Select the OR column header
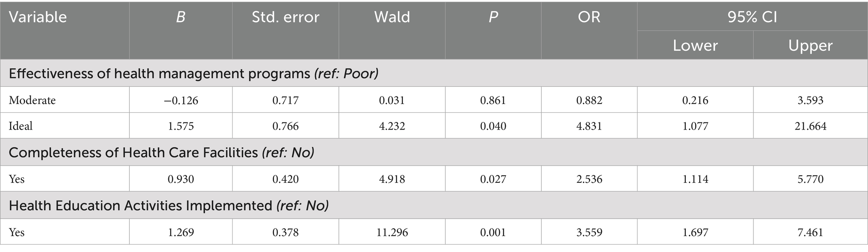This screenshot has height=252, width=868. [x=589, y=17]
